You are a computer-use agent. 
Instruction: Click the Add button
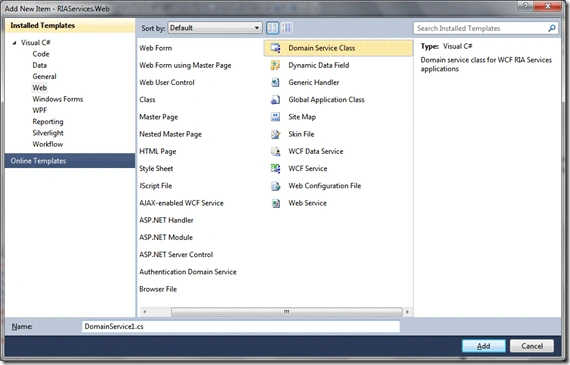pyautogui.click(x=483, y=346)
